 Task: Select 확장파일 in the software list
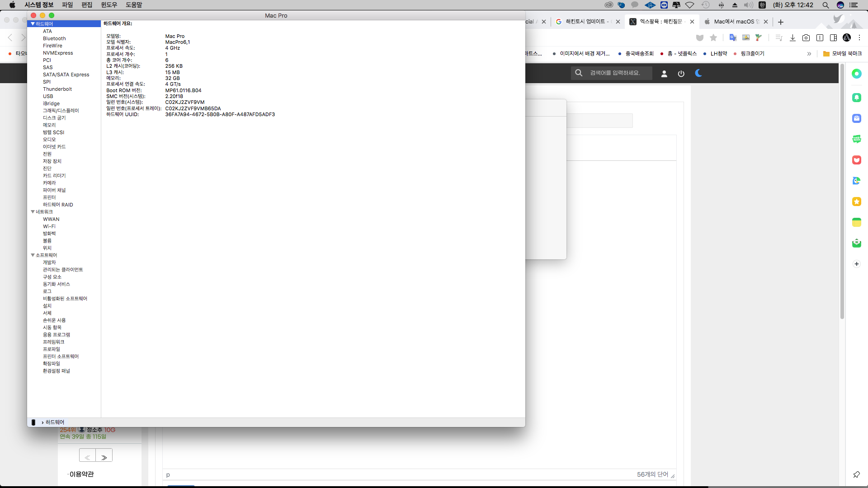[x=52, y=364]
